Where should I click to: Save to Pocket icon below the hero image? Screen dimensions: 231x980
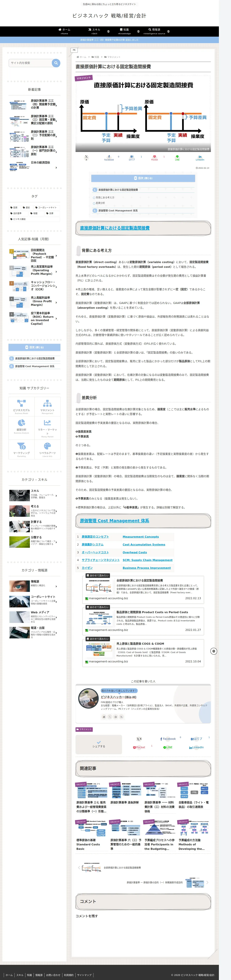point(154,158)
